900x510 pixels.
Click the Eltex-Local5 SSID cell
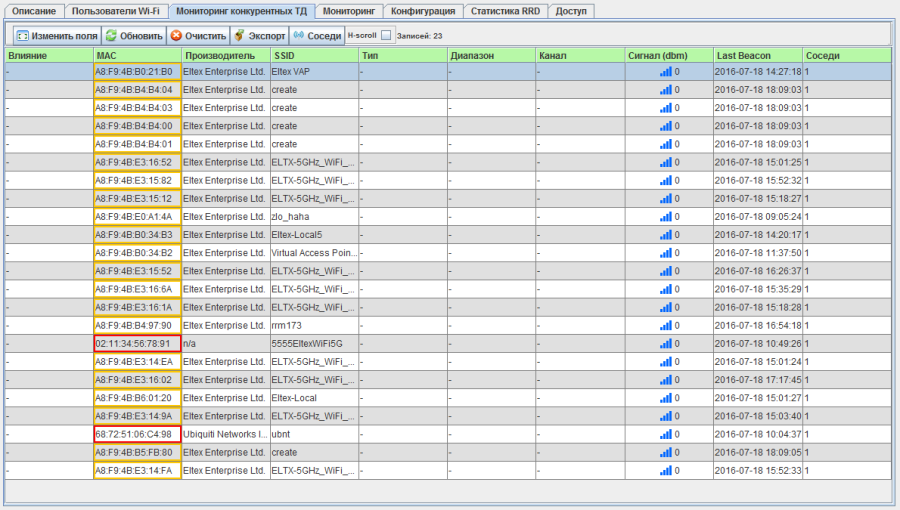point(315,235)
